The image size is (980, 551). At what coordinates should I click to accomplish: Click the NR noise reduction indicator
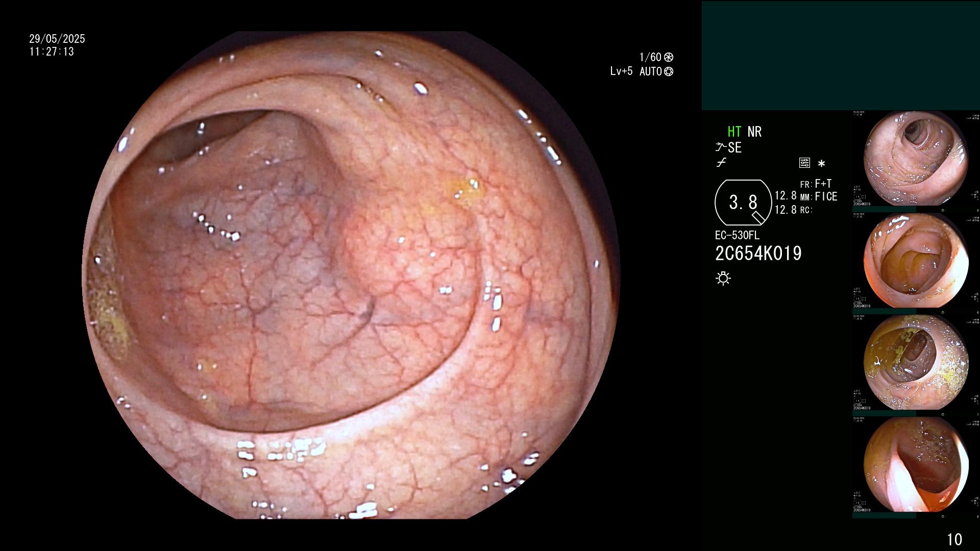coord(754,132)
